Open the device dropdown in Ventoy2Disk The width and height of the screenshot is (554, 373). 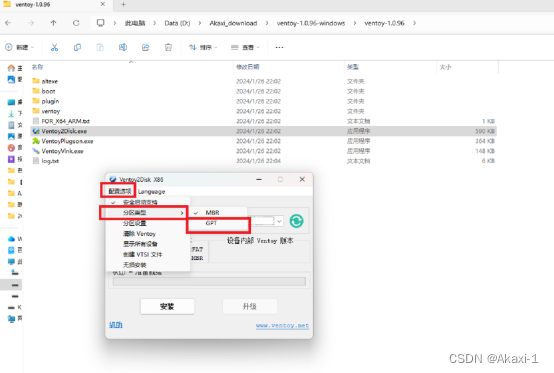279,221
